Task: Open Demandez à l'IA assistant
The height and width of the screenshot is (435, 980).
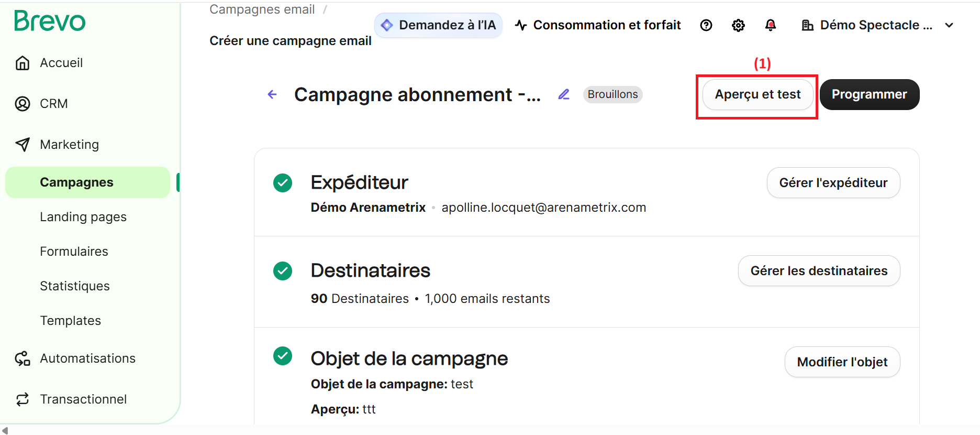Action: 439,25
